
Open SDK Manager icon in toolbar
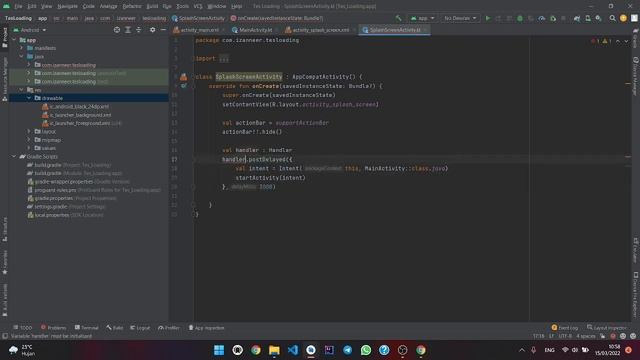[x=598, y=18]
